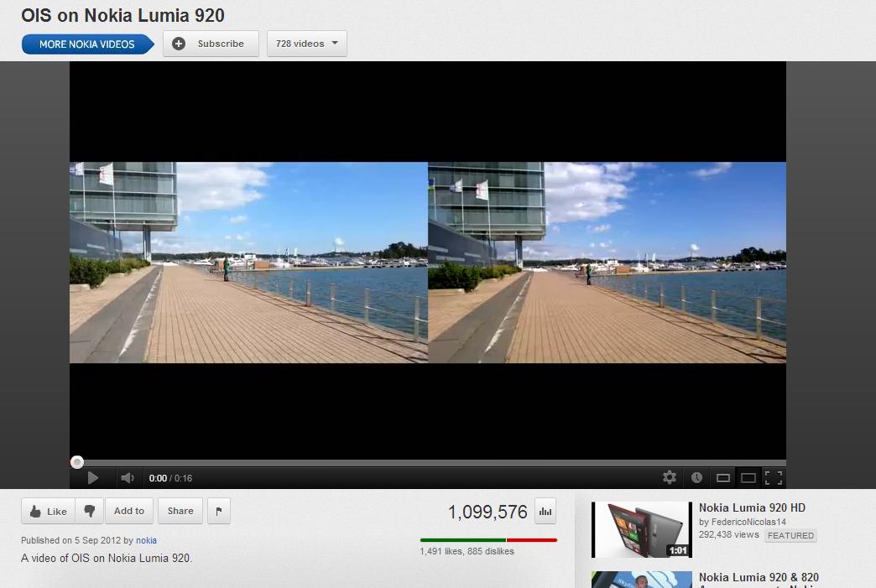Click the thumbs up Like button

[48, 511]
